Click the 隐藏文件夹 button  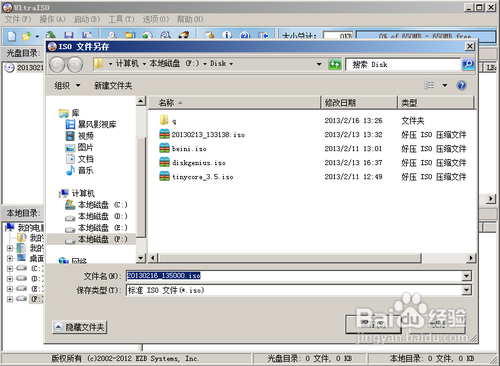[80, 327]
